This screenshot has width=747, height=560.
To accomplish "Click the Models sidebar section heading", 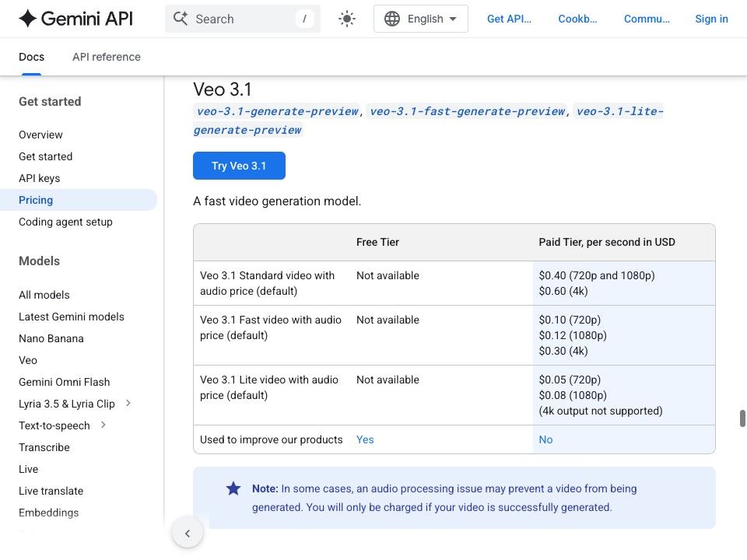I will pos(39,261).
